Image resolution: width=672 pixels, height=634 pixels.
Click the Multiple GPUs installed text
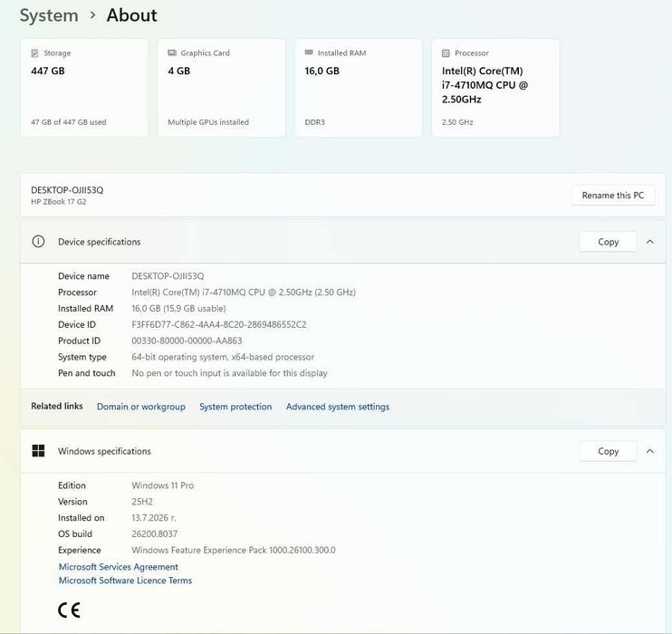pyautogui.click(x=208, y=122)
